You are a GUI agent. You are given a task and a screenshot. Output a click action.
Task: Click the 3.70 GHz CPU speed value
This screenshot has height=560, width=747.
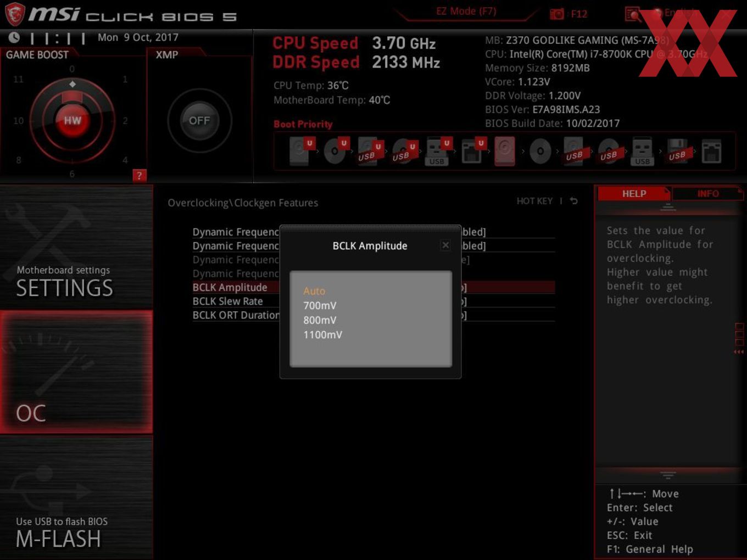(404, 43)
